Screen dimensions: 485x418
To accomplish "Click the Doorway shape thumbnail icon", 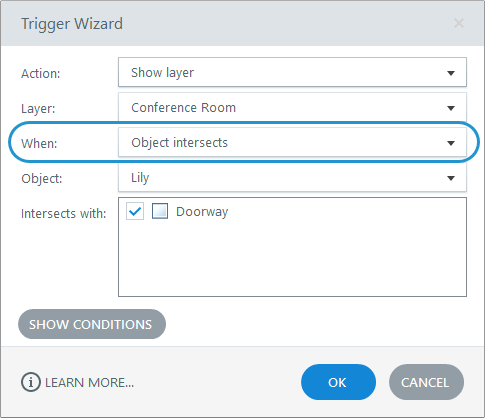I will coord(160,211).
